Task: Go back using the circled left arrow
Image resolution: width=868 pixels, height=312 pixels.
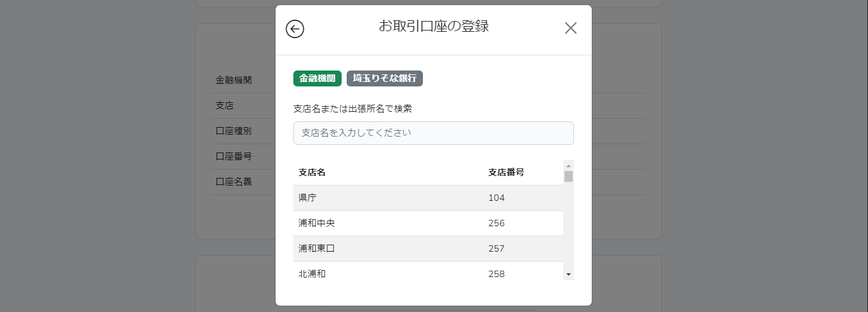Action: (295, 29)
